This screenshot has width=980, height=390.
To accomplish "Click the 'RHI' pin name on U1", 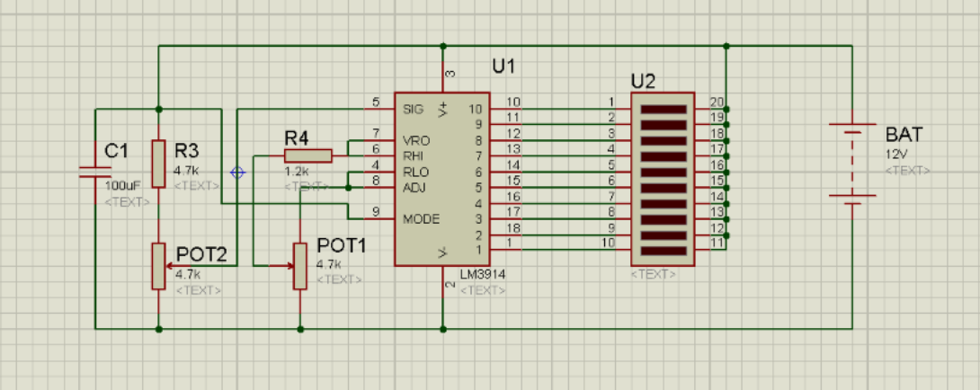I will (x=414, y=156).
